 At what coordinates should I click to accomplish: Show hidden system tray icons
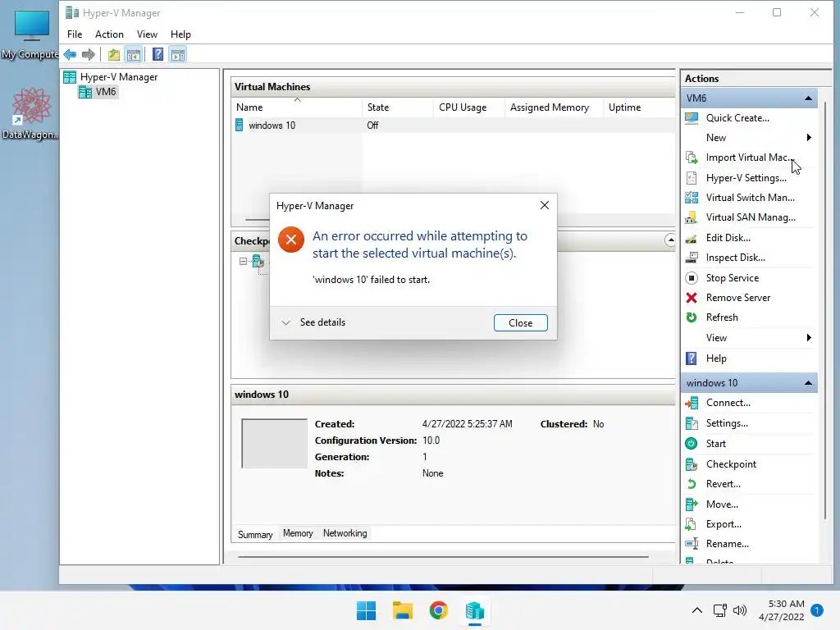click(x=697, y=610)
